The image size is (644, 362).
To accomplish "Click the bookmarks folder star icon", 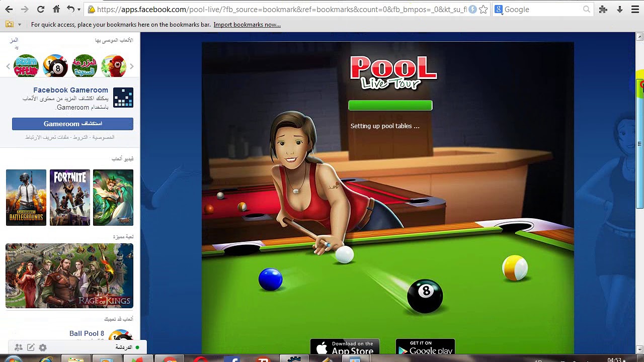I will tap(10, 24).
